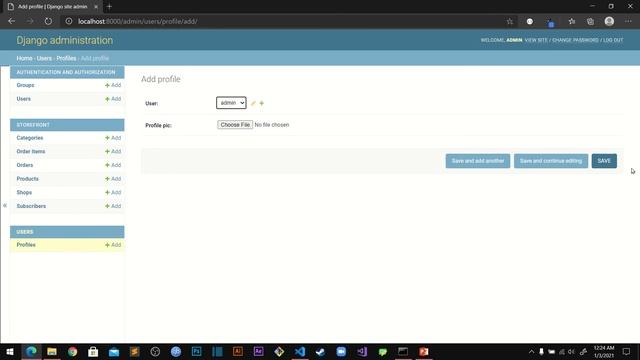Open the Users model link in the sidebar
The height and width of the screenshot is (360, 640).
coord(24,99)
